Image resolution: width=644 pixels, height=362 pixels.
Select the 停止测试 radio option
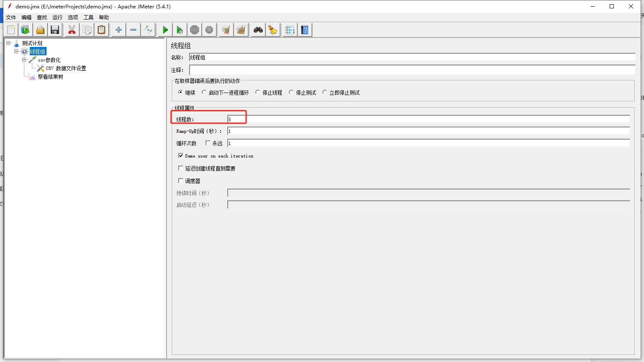click(x=291, y=92)
